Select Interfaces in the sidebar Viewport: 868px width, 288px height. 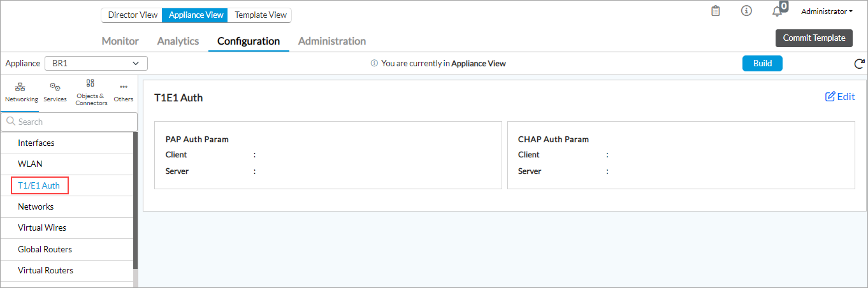(67, 143)
